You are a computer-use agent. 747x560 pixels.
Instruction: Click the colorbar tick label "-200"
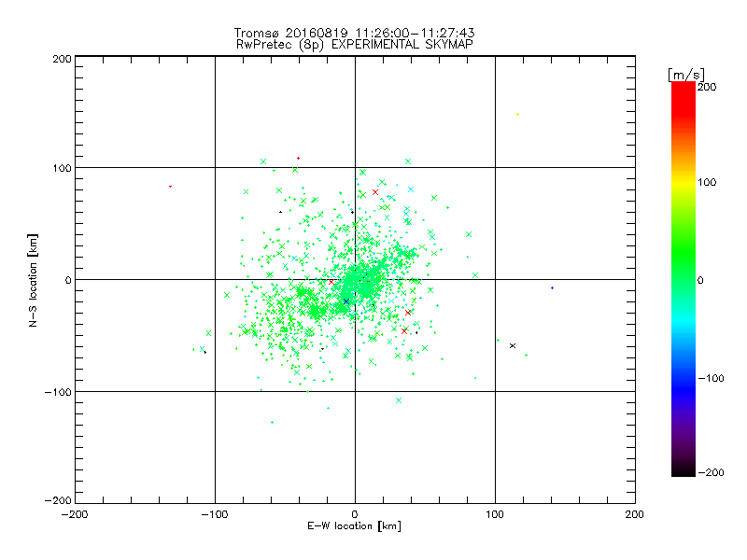[711, 472]
